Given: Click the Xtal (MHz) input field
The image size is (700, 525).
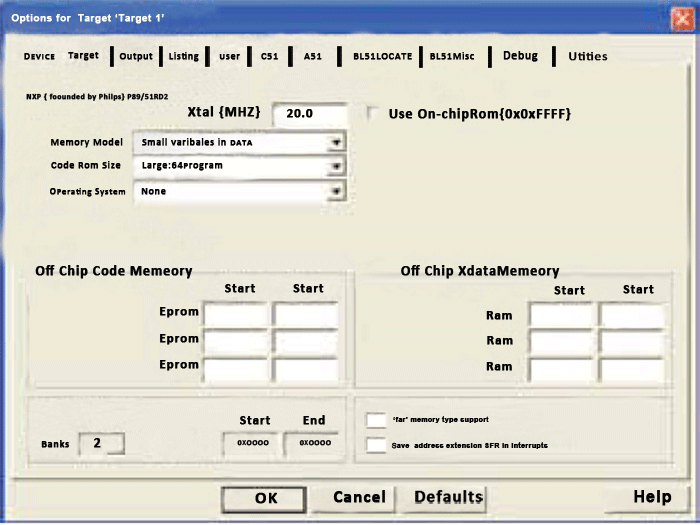Looking at the screenshot, I should [310, 114].
